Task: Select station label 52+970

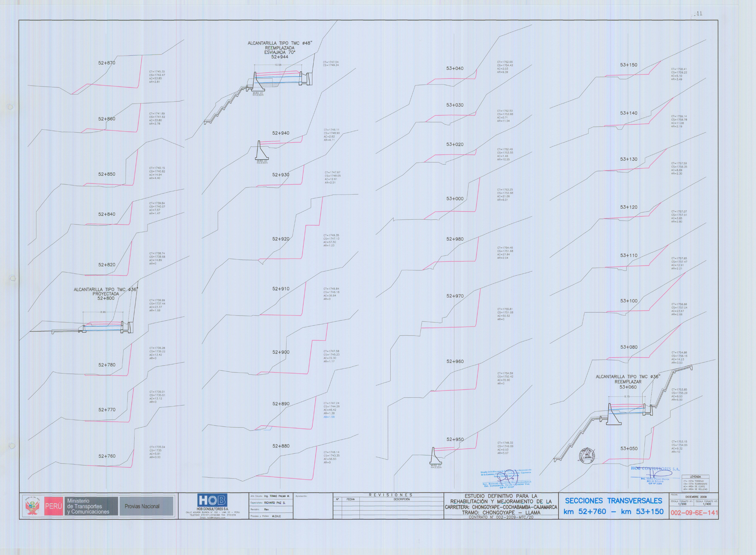Action: click(455, 296)
